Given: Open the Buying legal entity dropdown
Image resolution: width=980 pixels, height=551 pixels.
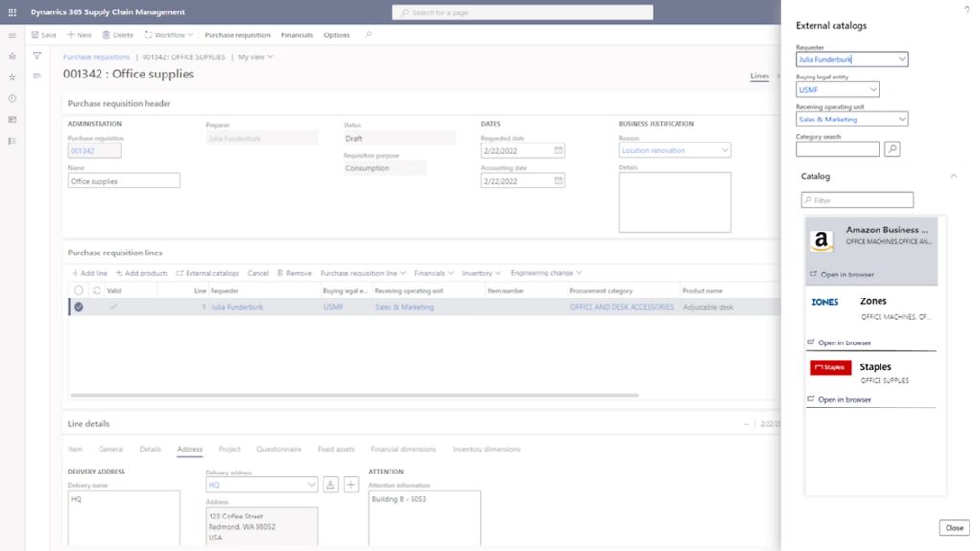Looking at the screenshot, I should [872, 90].
